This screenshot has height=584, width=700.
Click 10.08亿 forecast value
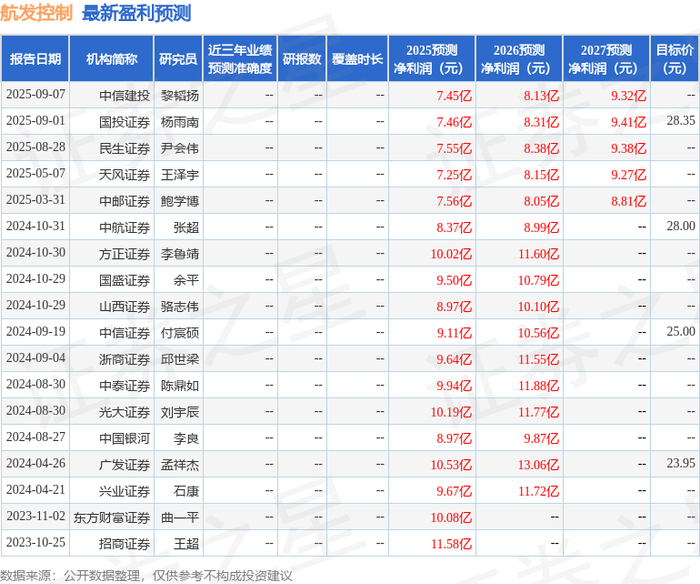click(451, 517)
